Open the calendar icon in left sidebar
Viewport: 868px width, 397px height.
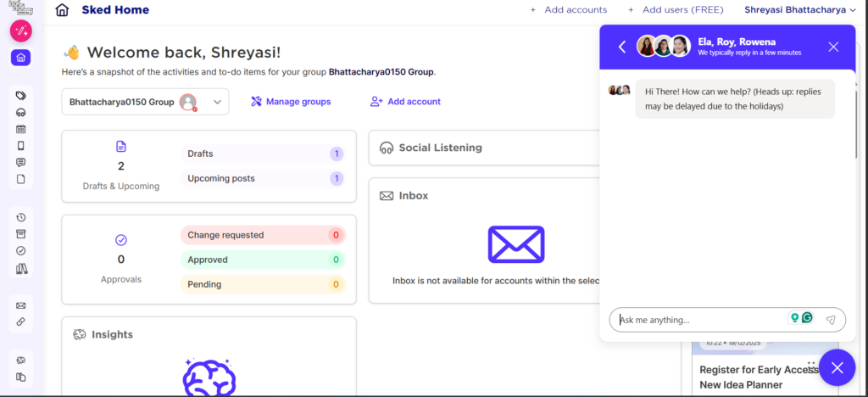21,129
